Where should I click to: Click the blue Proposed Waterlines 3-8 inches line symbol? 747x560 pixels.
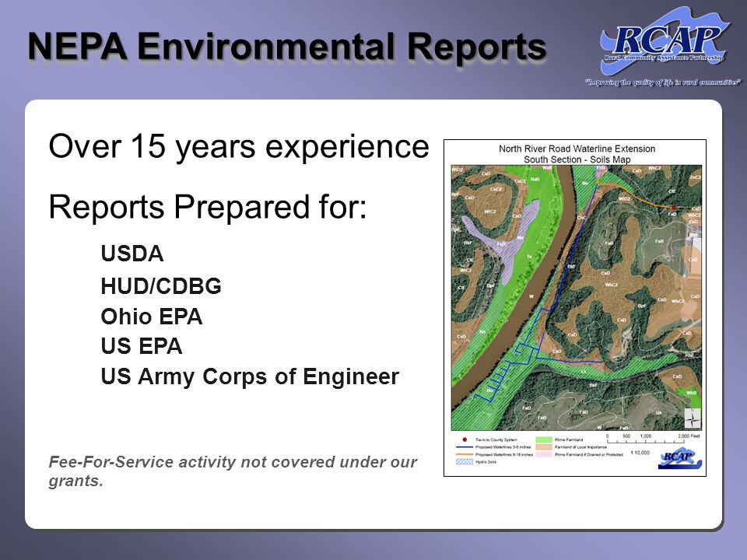(x=465, y=447)
